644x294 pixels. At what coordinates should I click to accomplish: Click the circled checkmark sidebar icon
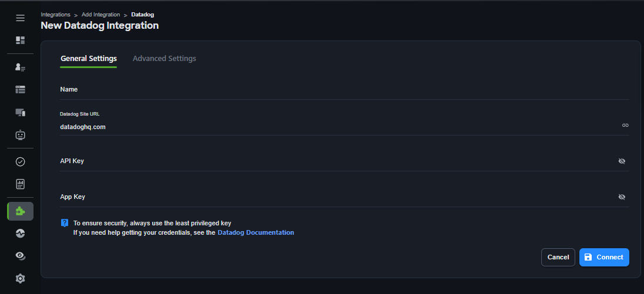pyautogui.click(x=20, y=161)
